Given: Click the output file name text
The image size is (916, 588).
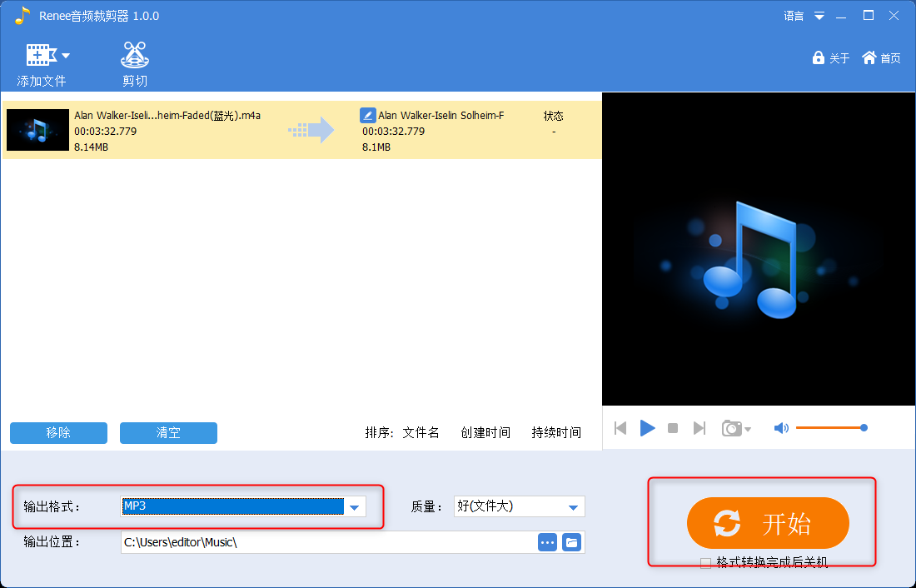Looking at the screenshot, I should point(441,115).
